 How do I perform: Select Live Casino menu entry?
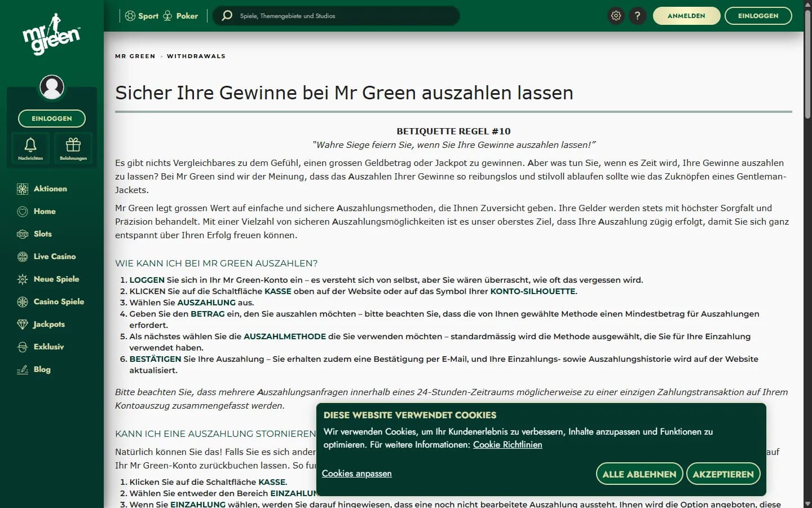tap(55, 256)
